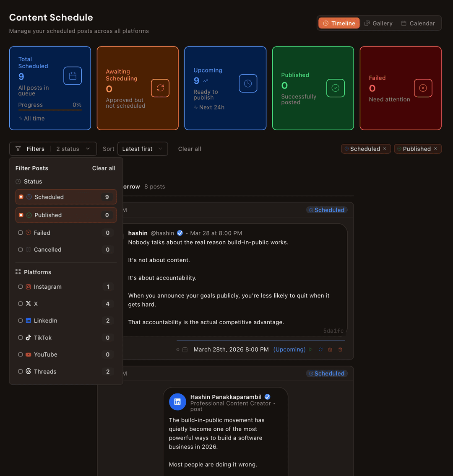Click the trend arrow icon beside Upcoming 9

[x=206, y=81]
